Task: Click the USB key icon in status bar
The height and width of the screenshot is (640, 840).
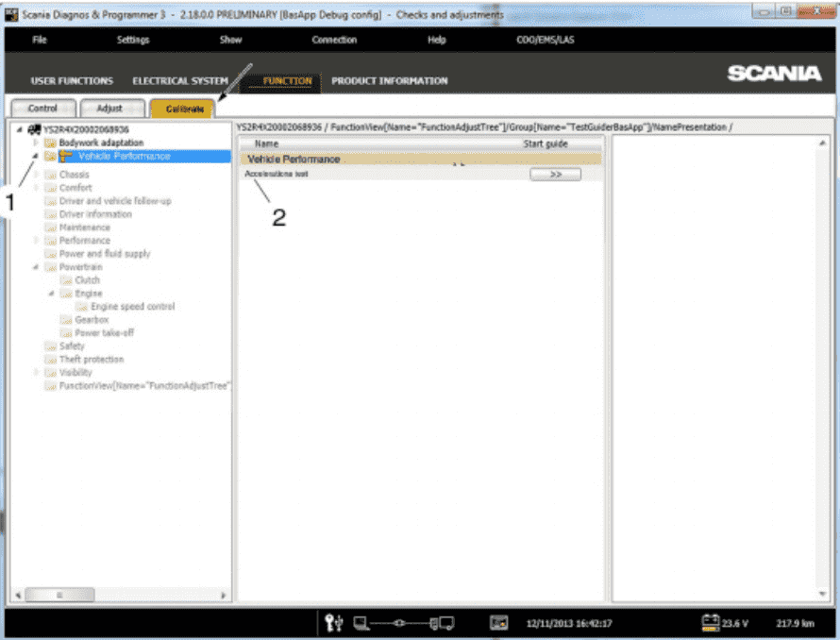Action: 333,622
